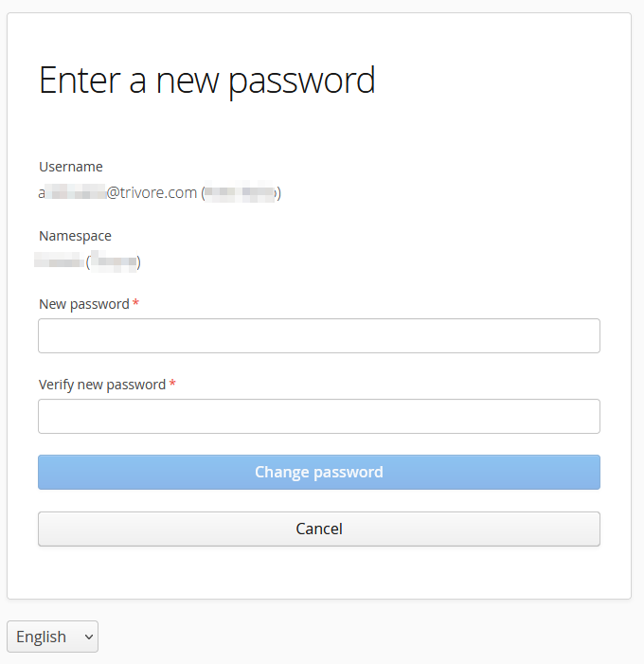Click the first letter of the username email
Image resolution: width=644 pixels, height=664 pixels.
[43, 193]
